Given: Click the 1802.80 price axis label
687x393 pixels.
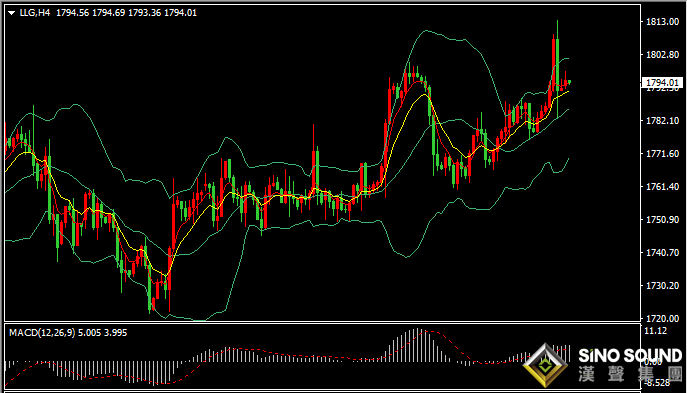Looking at the screenshot, I should (x=662, y=55).
